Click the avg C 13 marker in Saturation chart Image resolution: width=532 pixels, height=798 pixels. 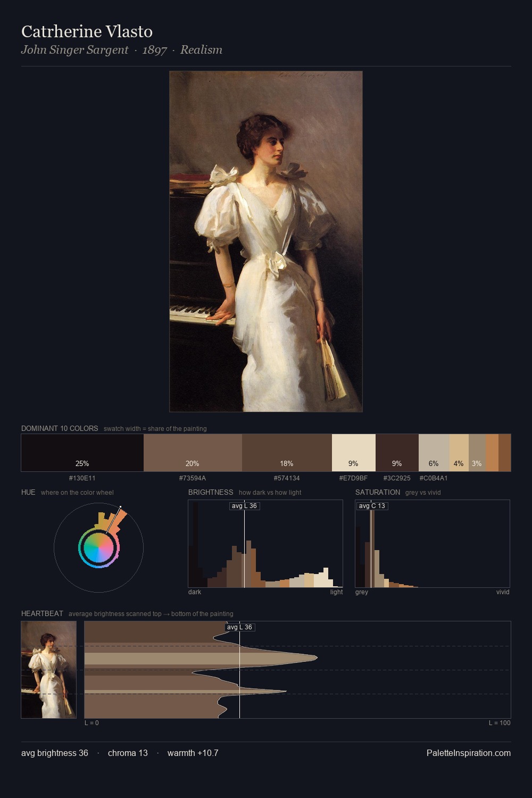click(x=372, y=506)
